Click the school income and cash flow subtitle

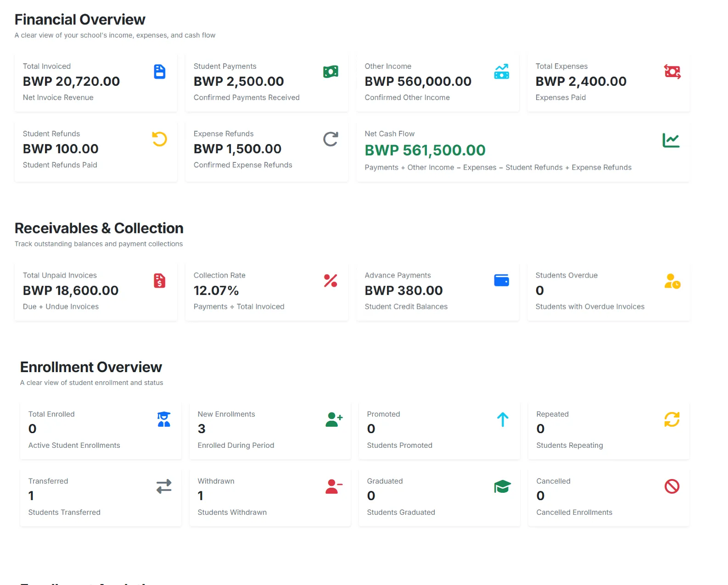tap(115, 35)
